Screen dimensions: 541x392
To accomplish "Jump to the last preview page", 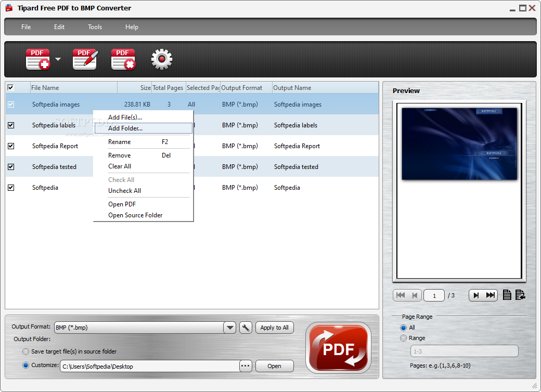I will [490, 295].
